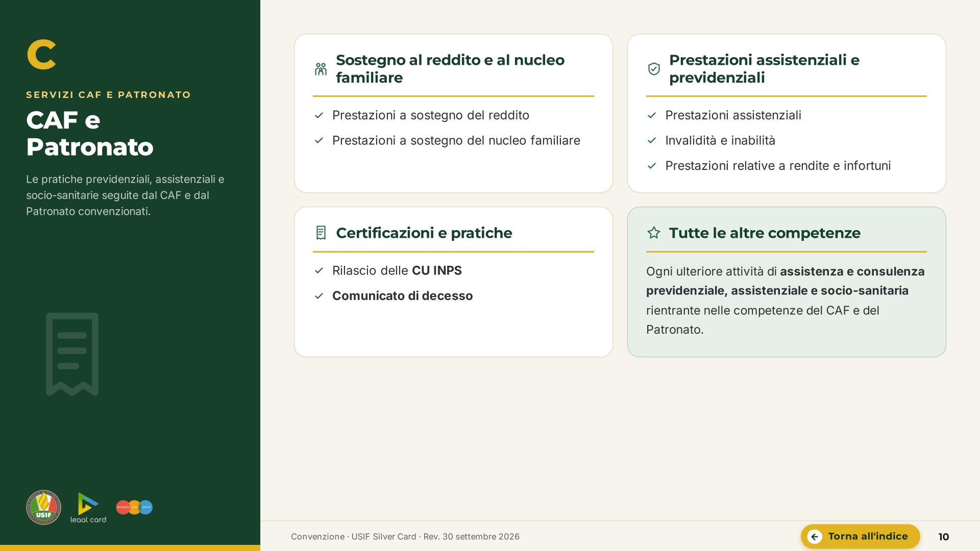The image size is (980, 551).
Task: Click the bold text Comunicato di decesso
Action: point(402,296)
